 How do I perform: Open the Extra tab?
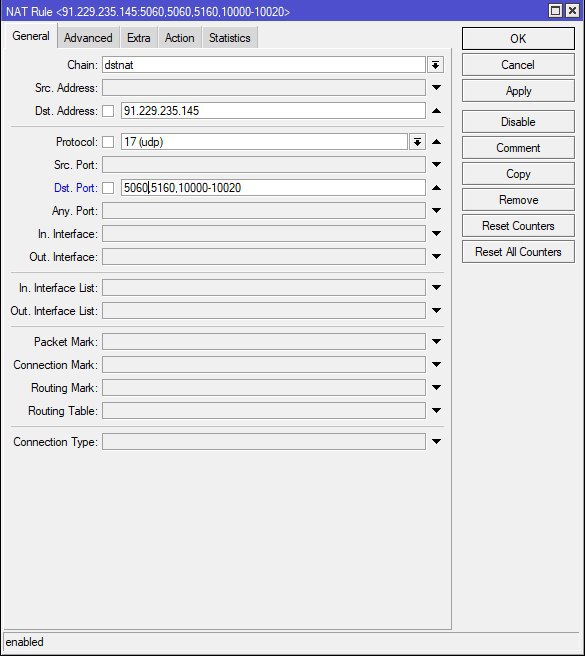[139, 38]
